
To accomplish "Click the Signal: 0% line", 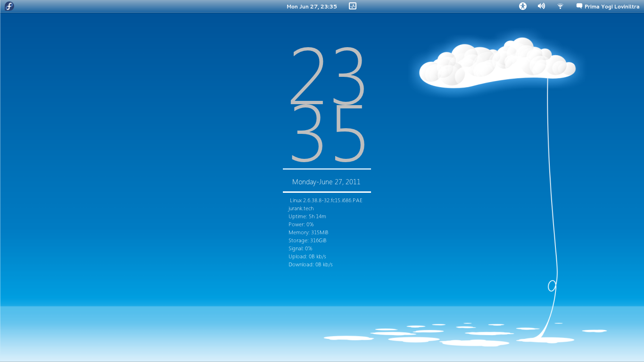I will pyautogui.click(x=300, y=248).
